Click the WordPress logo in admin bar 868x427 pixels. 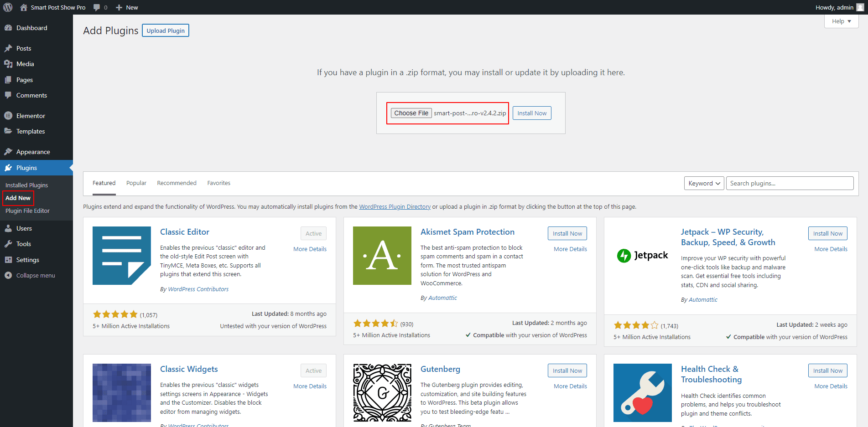pos(8,7)
